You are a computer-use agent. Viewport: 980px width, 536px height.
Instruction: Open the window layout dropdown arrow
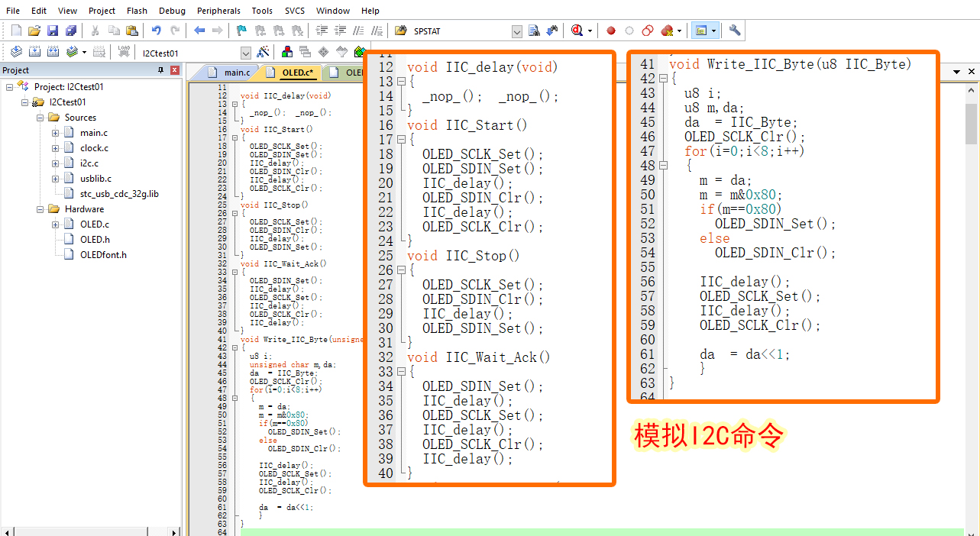point(714,31)
